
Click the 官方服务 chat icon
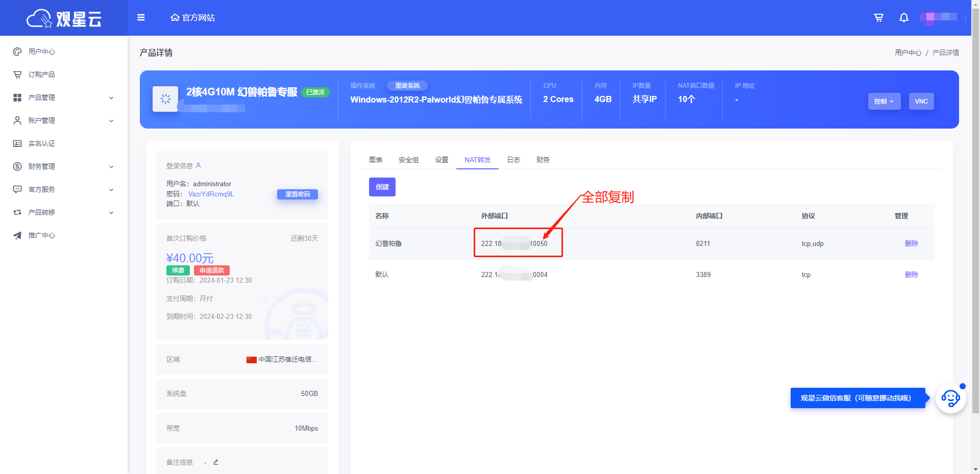pos(17,189)
